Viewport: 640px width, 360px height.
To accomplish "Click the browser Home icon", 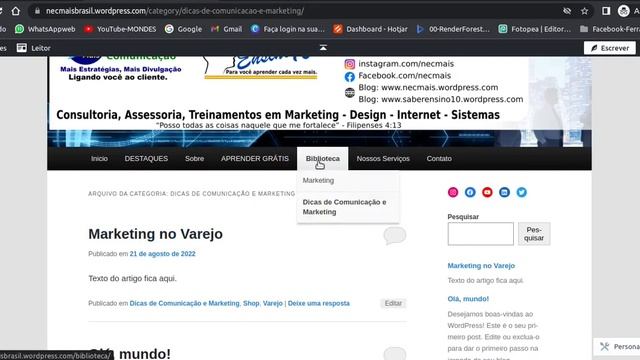I will pos(16,11).
